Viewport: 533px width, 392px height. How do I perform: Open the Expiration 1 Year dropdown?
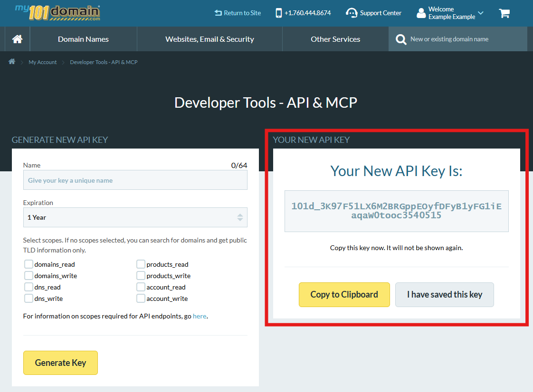tap(135, 217)
